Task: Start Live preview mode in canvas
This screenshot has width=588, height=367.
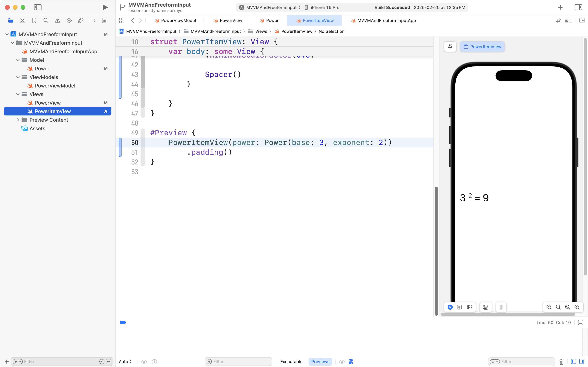Action: click(450, 307)
